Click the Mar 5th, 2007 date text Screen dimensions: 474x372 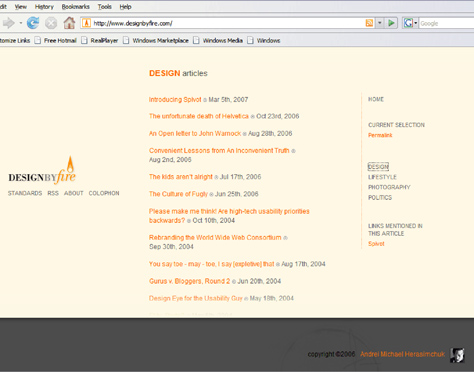(228, 100)
